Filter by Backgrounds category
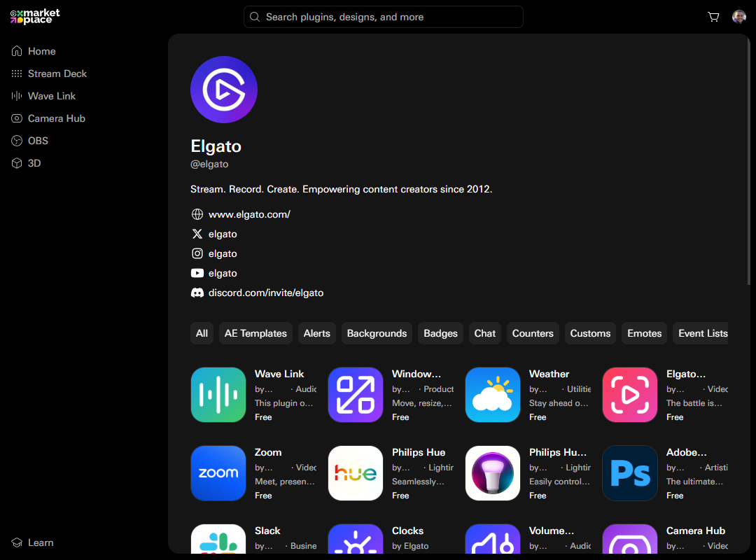The height and width of the screenshot is (560, 756). click(x=377, y=333)
